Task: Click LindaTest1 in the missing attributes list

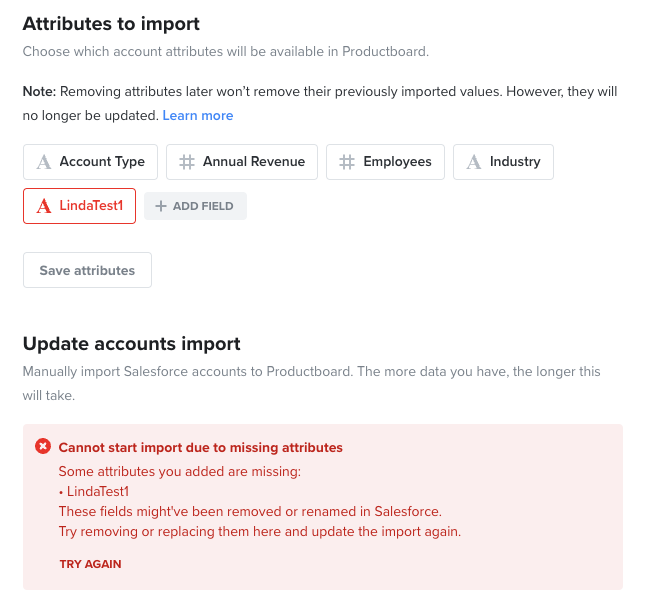Action: pos(98,491)
